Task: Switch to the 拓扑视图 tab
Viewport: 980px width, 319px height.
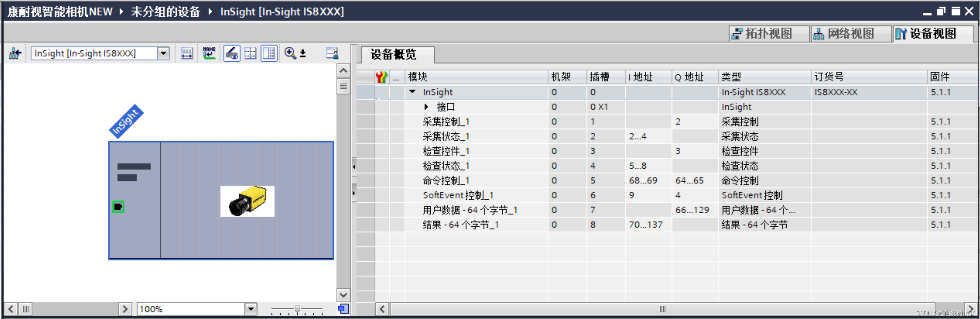Action: pos(769,33)
